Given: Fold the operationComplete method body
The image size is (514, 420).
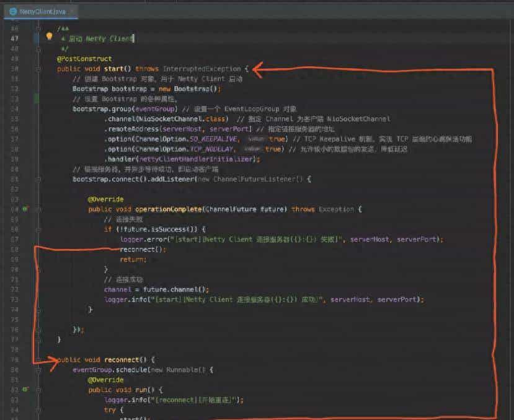Looking at the screenshot, I should pos(38,209).
